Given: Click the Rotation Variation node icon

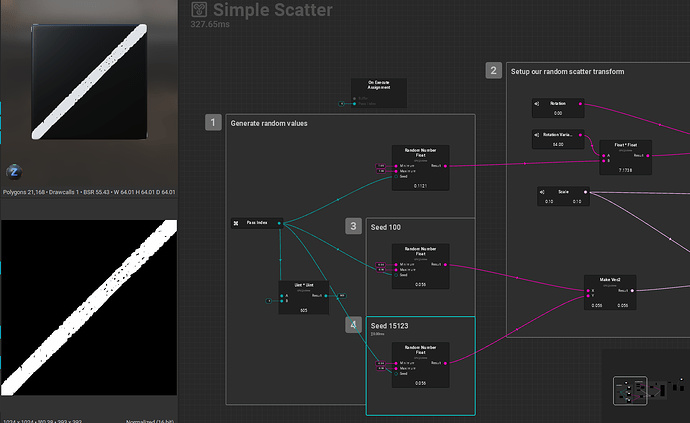Looking at the screenshot, I should click(x=538, y=134).
